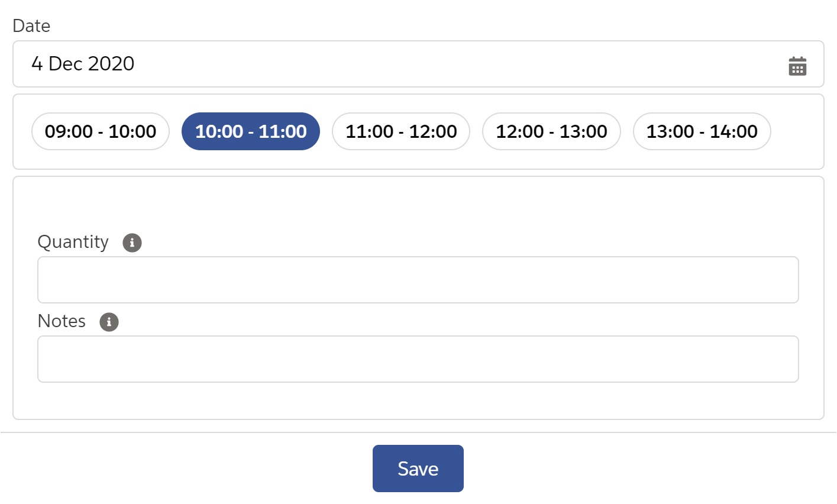Click inside the Notes text box
The height and width of the screenshot is (504, 837).
coord(418,359)
